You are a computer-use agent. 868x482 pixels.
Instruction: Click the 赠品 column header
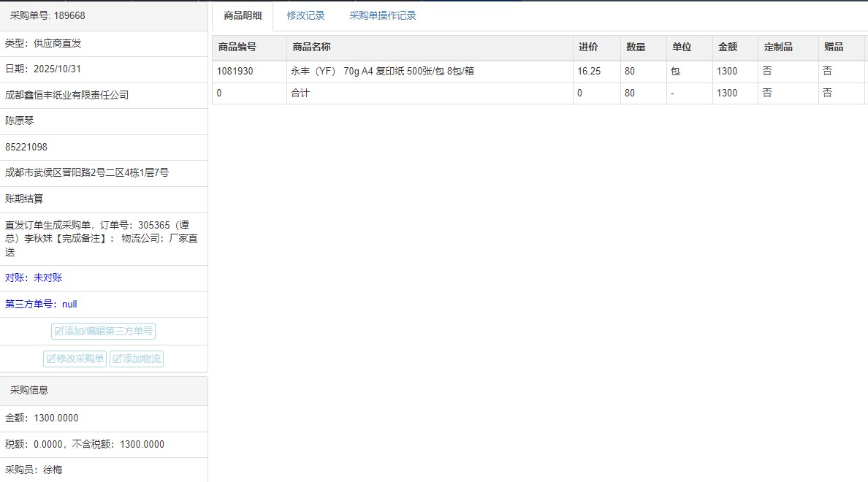pos(834,47)
